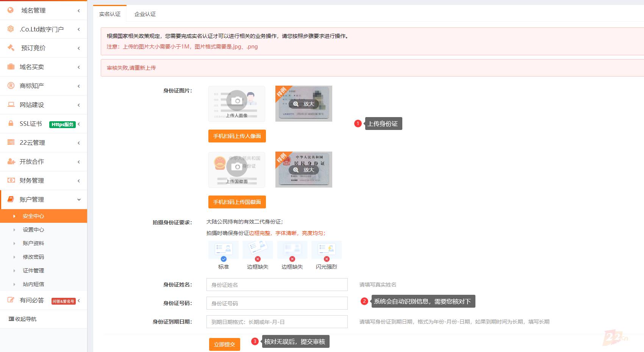Click the 网站建设 laptop icon
The width and height of the screenshot is (644, 352).
pyautogui.click(x=11, y=105)
